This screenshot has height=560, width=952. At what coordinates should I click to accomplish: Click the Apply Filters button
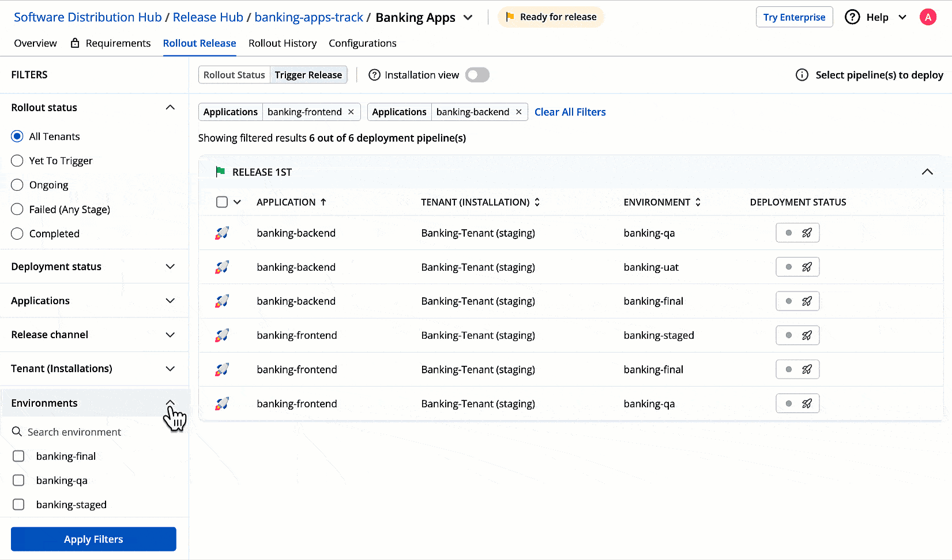tap(93, 539)
